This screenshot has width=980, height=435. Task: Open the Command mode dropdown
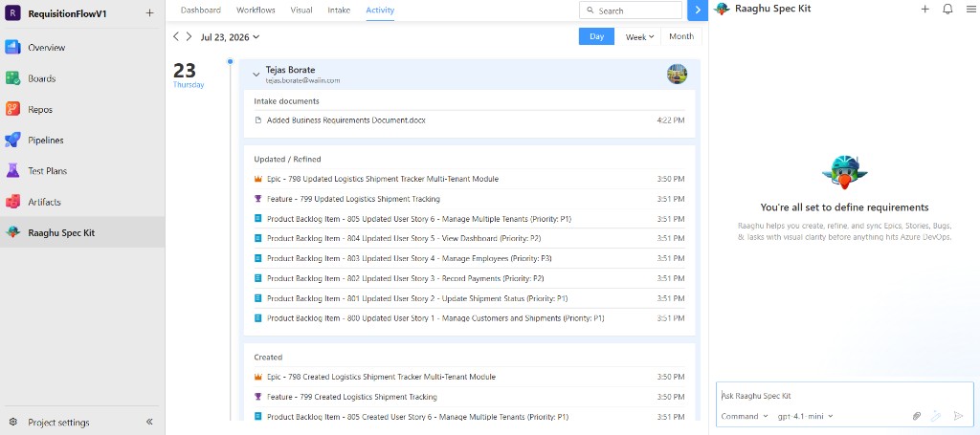(x=745, y=416)
